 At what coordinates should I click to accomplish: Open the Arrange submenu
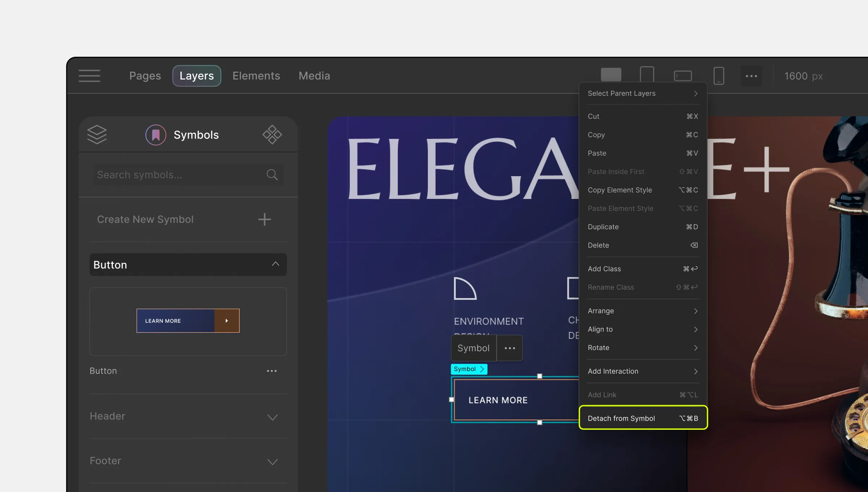point(643,311)
